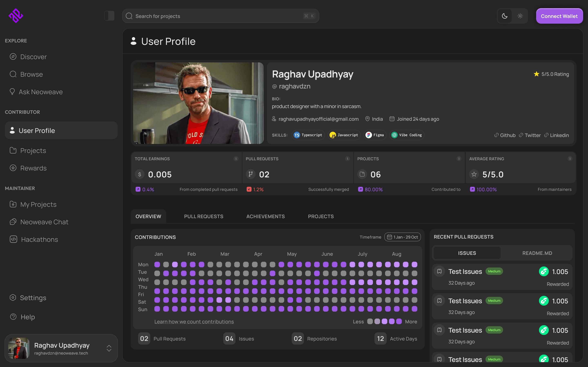This screenshot has height=367, width=588.
Task: Switch to light mode sun toggle
Action: pos(520,16)
